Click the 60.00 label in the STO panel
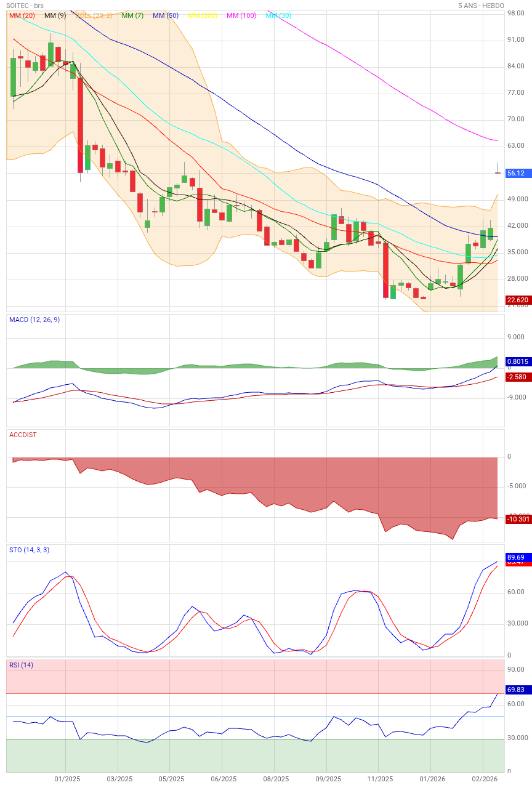Image resolution: width=532 pixels, height=785 pixels. click(x=515, y=592)
